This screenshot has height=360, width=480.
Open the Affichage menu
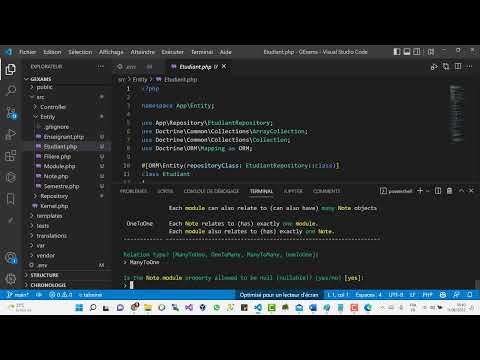coord(111,52)
